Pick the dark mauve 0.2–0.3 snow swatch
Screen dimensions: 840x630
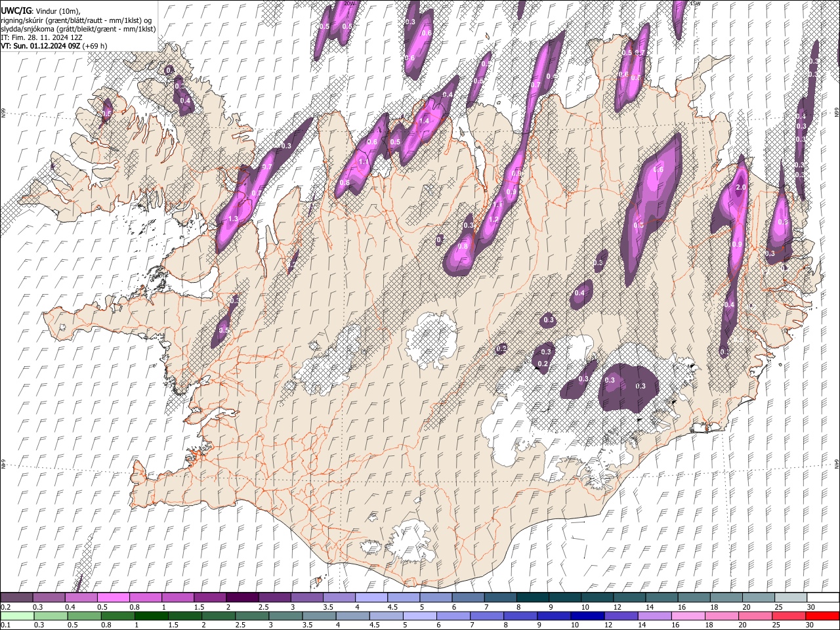tap(16, 598)
